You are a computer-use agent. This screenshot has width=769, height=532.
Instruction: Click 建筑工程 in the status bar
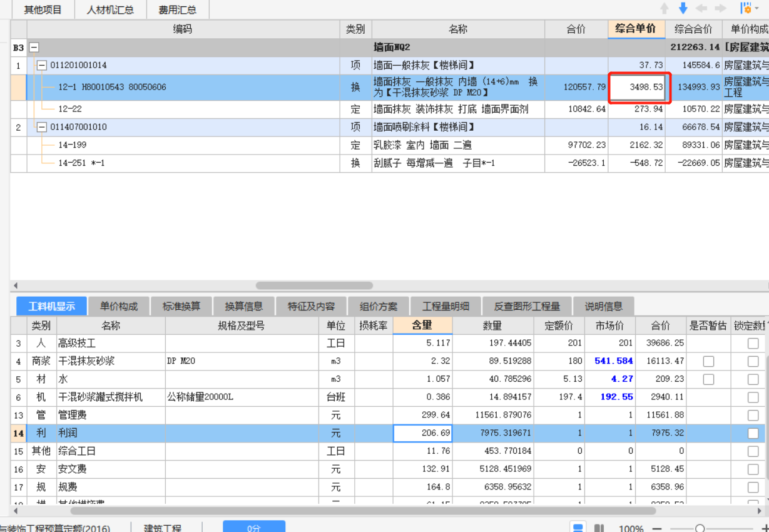(x=163, y=528)
